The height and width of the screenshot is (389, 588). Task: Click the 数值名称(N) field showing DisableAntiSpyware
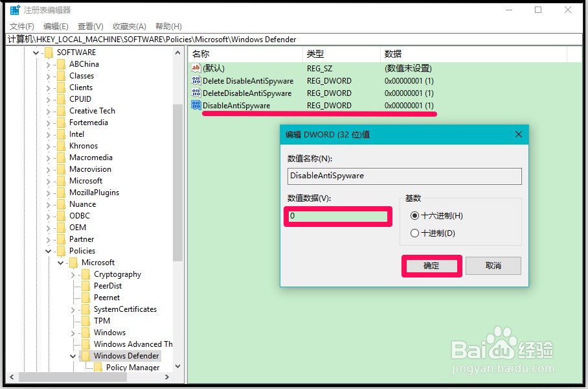click(x=404, y=176)
